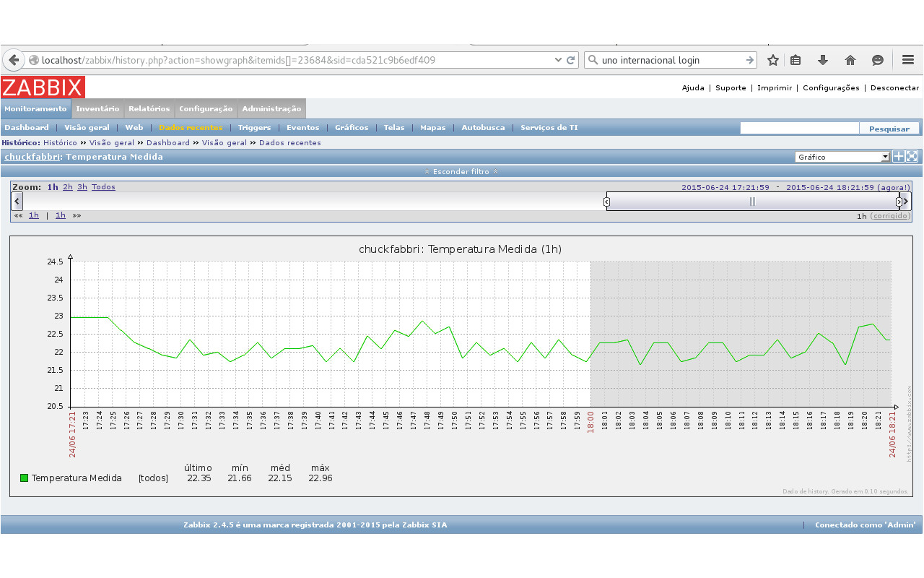Set zoom to 3h
The width and height of the screenshot is (924, 578).
pyautogui.click(x=82, y=187)
